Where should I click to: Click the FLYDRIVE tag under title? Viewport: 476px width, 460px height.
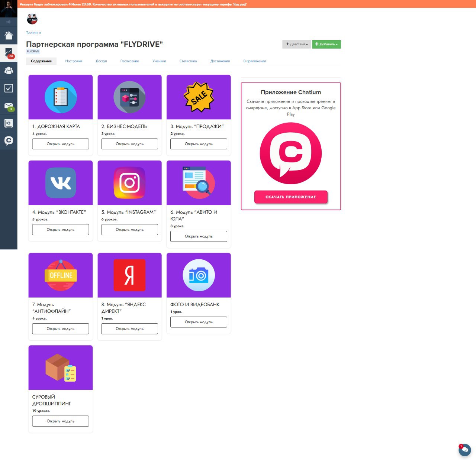tap(33, 51)
